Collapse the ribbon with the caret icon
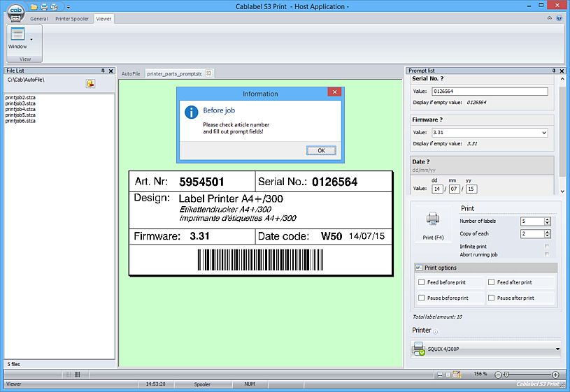This screenshot has height=392, width=570. [x=549, y=17]
